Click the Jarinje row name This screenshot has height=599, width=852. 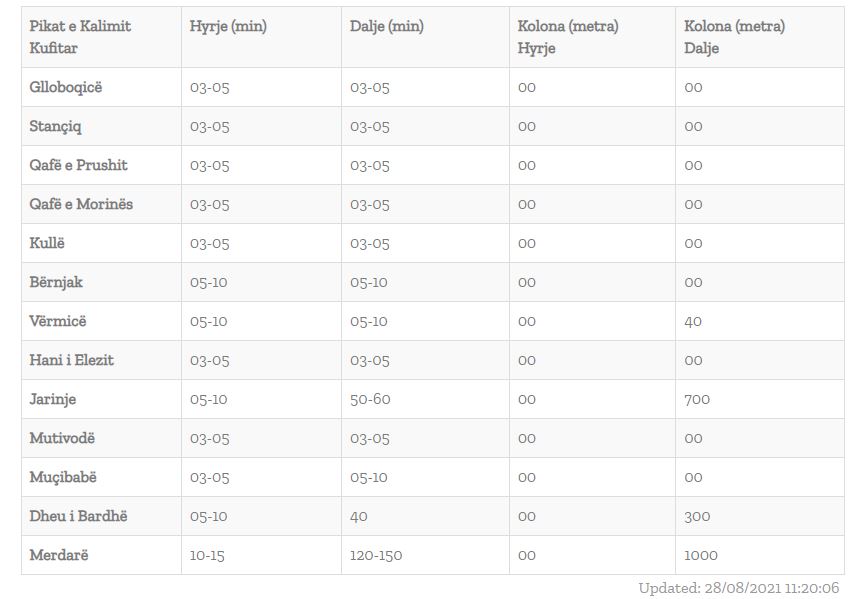[53, 399]
